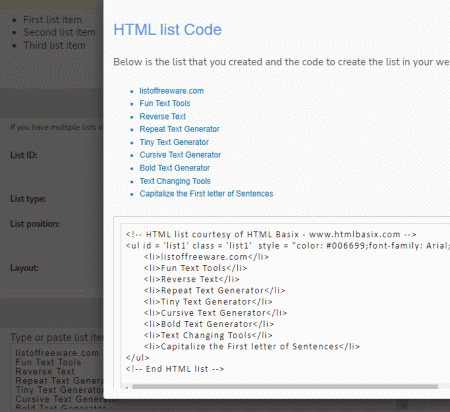Image resolution: width=450 pixels, height=412 pixels.
Task: Click the '<li>Reverse Text</li>' code line
Action: point(192,279)
